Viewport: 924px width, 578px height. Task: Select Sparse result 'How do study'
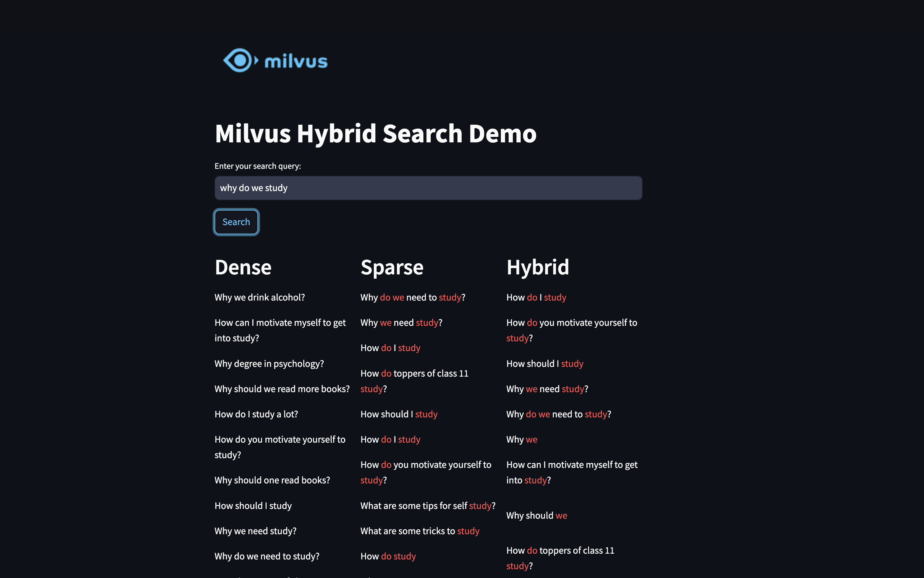pyautogui.click(x=388, y=556)
